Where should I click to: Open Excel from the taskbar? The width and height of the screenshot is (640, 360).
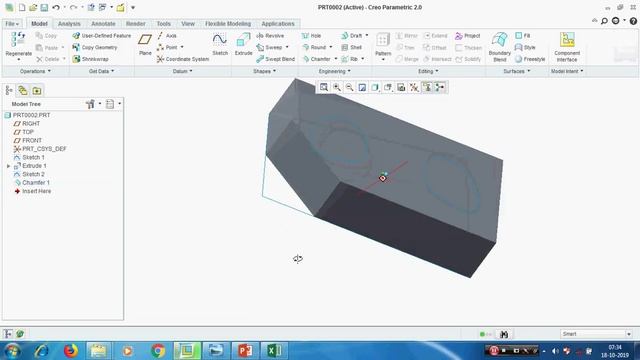click(x=274, y=351)
